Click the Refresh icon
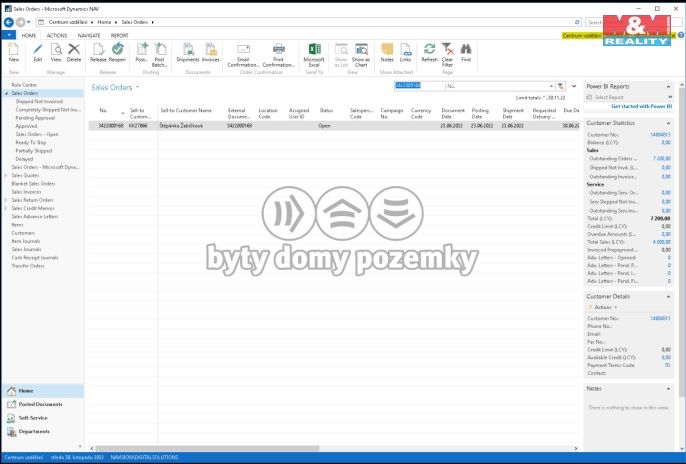The image size is (686, 464). click(x=429, y=49)
